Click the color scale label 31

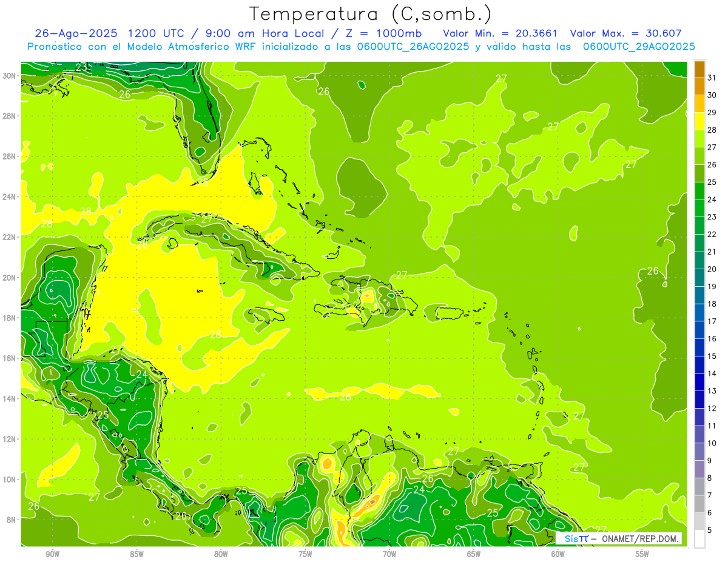(x=712, y=78)
